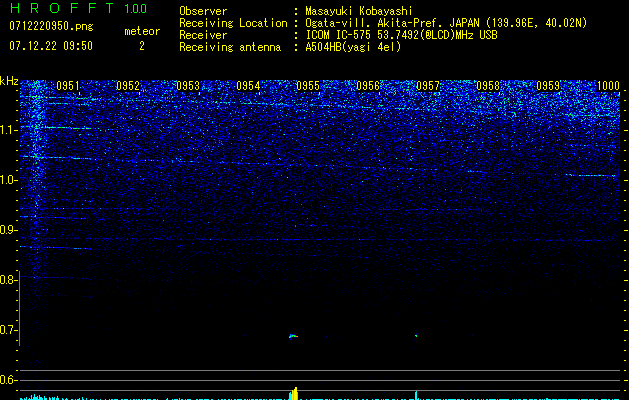
Task: Click the Observer name Masayuki Kobayashi
Action: pos(359,11)
